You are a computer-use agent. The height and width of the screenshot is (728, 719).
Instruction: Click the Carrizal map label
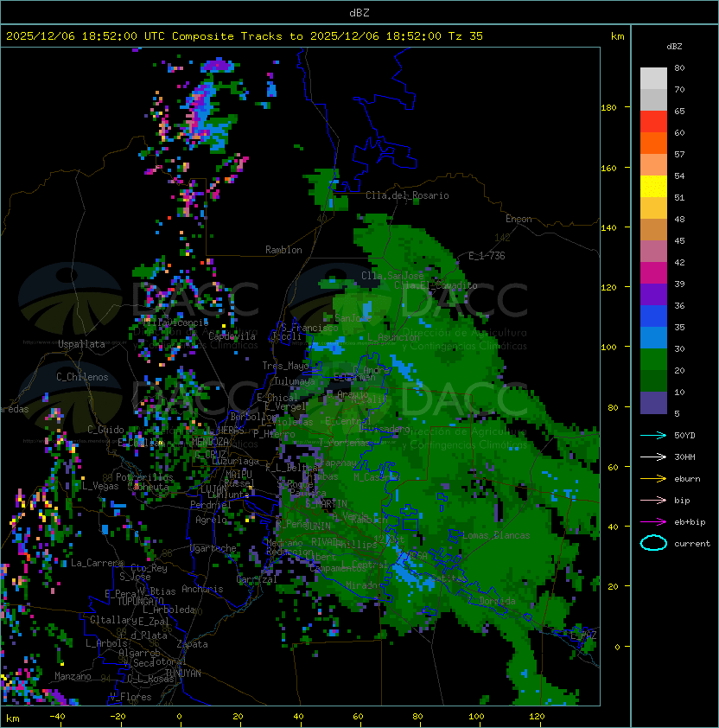click(257, 579)
